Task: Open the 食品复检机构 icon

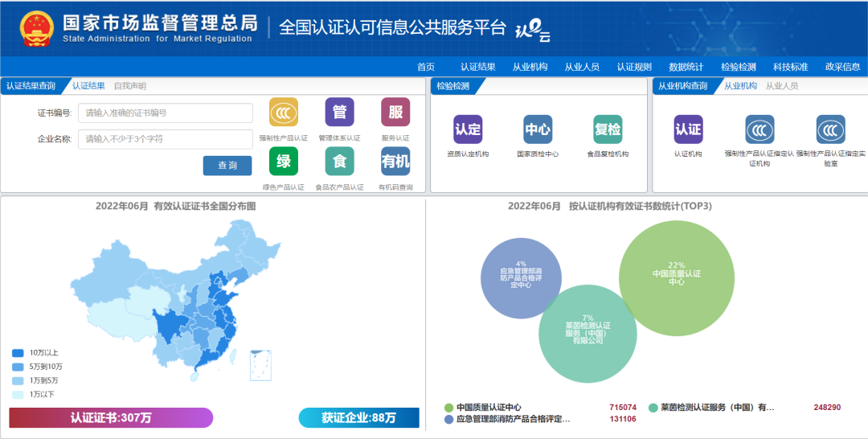Action: click(608, 129)
